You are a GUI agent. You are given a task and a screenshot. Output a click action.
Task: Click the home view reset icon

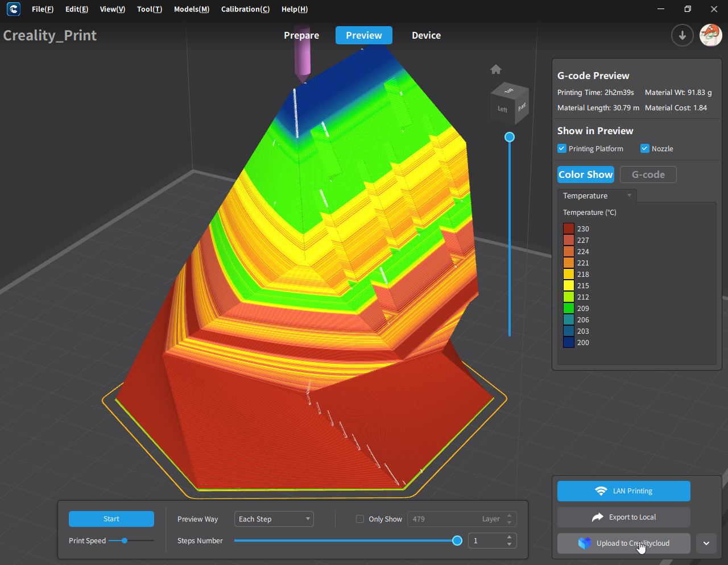496,69
